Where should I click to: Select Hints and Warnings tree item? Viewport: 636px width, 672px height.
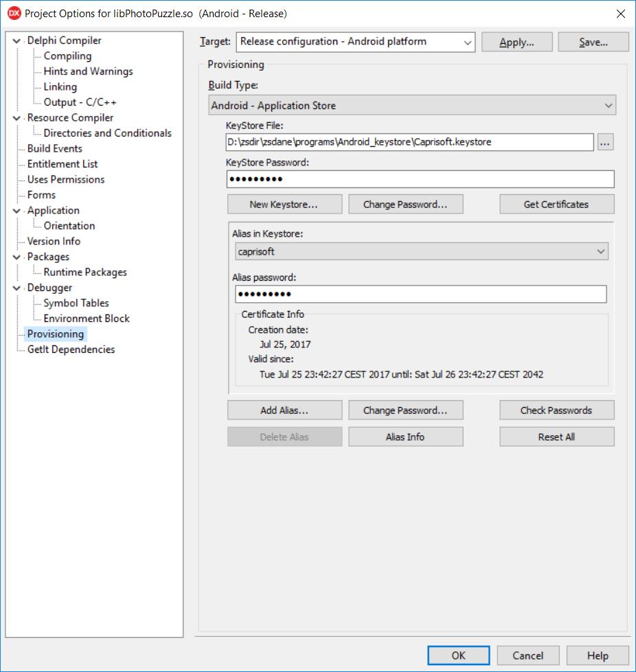point(88,71)
